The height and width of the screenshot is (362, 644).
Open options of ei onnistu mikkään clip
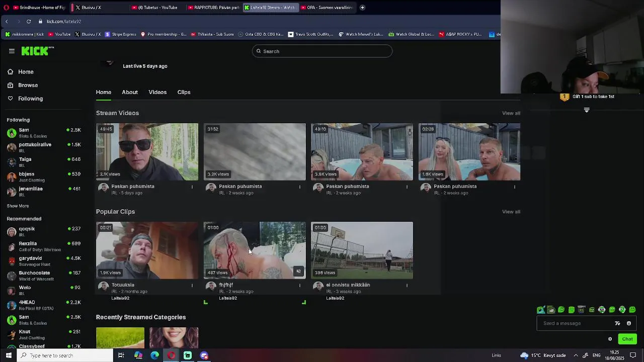coord(407,286)
